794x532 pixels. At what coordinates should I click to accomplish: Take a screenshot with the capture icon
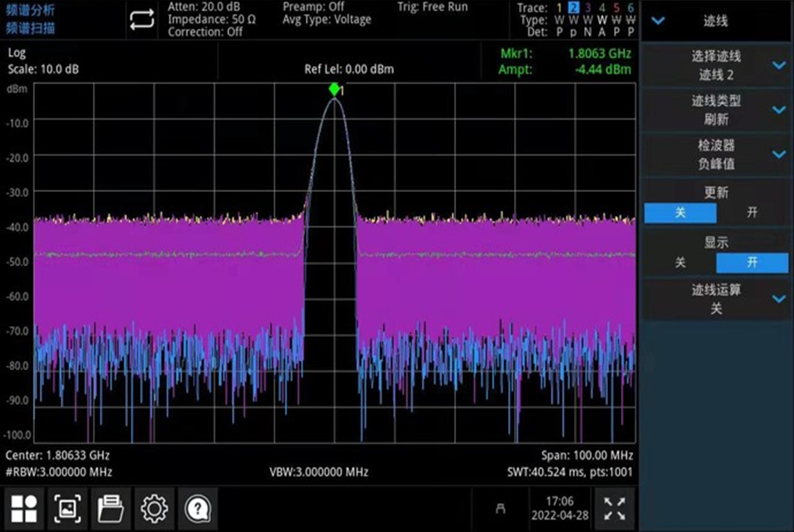pyautogui.click(x=67, y=509)
